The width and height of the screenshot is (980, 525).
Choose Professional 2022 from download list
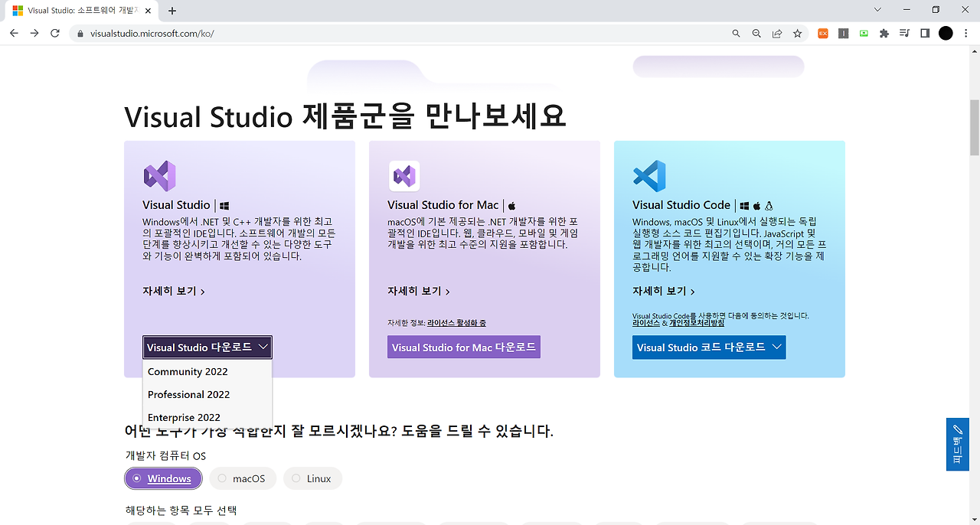(x=207, y=394)
